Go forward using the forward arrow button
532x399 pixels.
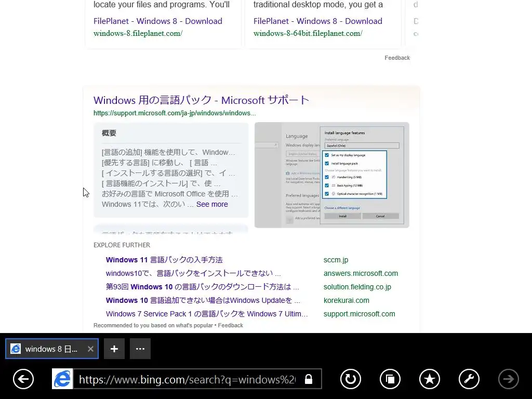coord(508,379)
